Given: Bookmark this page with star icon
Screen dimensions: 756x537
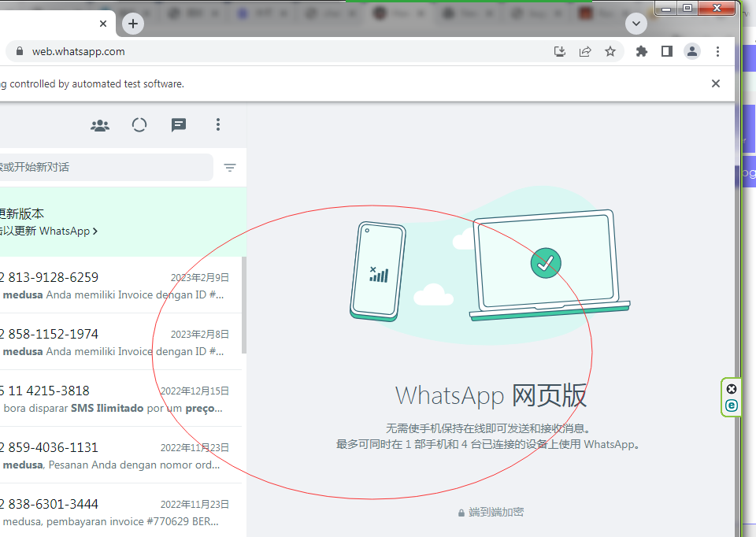Looking at the screenshot, I should point(610,51).
